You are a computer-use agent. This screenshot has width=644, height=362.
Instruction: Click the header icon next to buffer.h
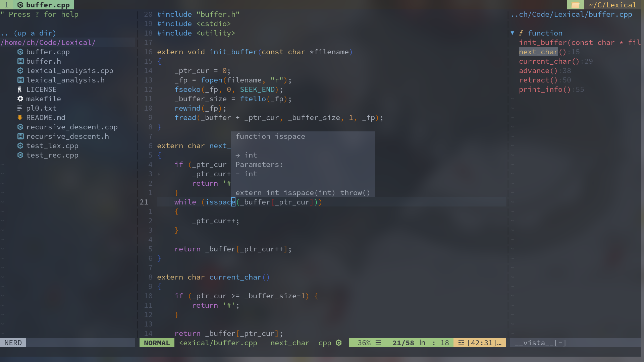click(20, 61)
